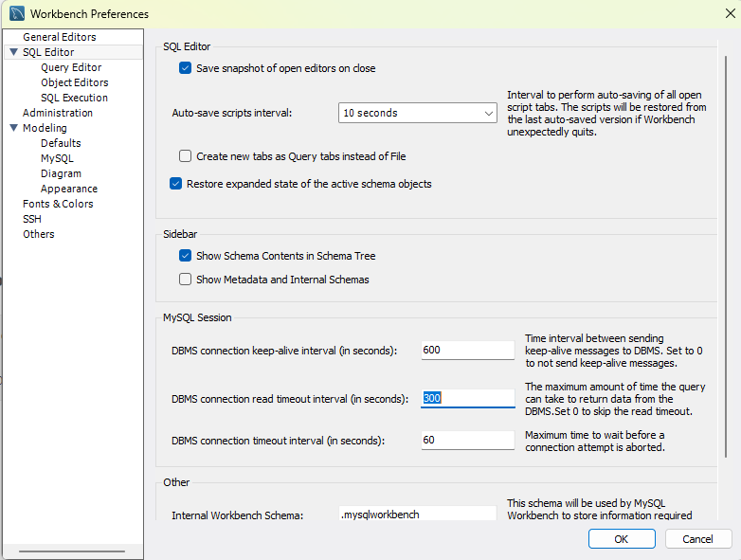
Task: Toggle Show Schema Contents in Schema Tree
Action: click(x=186, y=256)
